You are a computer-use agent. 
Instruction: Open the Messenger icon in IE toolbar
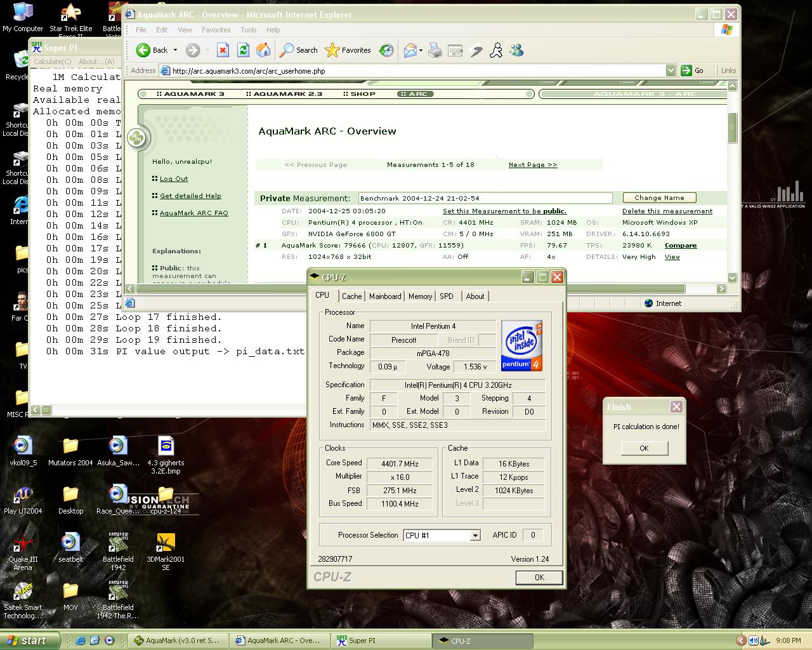click(517, 50)
